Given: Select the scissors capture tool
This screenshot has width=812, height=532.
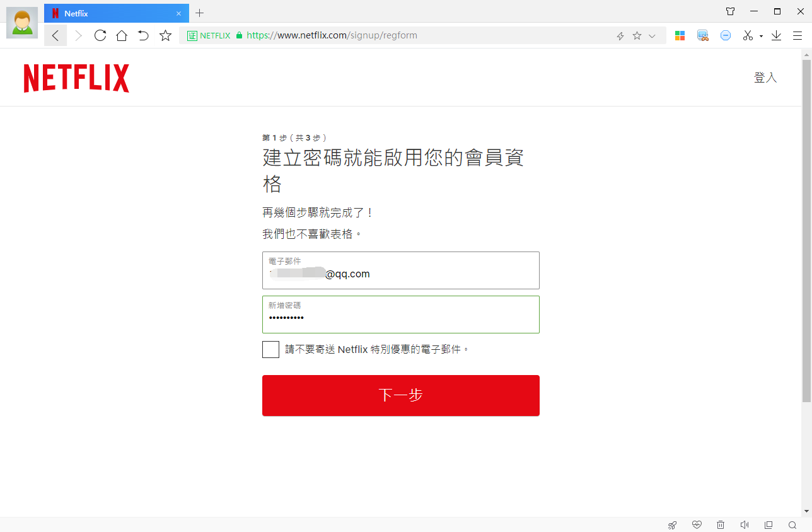Looking at the screenshot, I should pyautogui.click(x=748, y=36).
